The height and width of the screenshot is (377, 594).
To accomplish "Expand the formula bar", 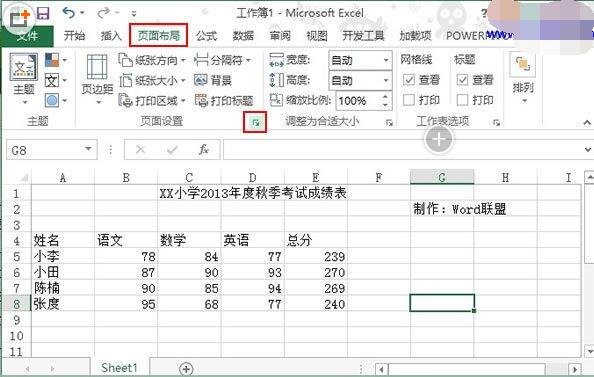I will tap(588, 150).
